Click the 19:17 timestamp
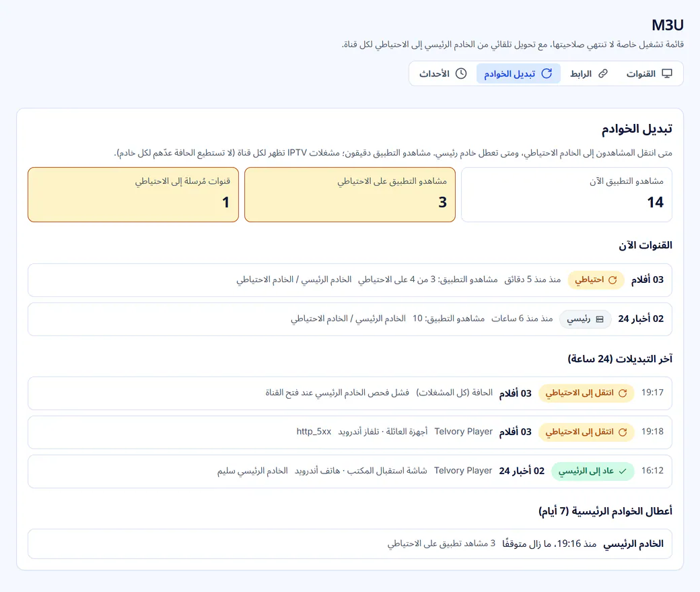 pos(653,393)
